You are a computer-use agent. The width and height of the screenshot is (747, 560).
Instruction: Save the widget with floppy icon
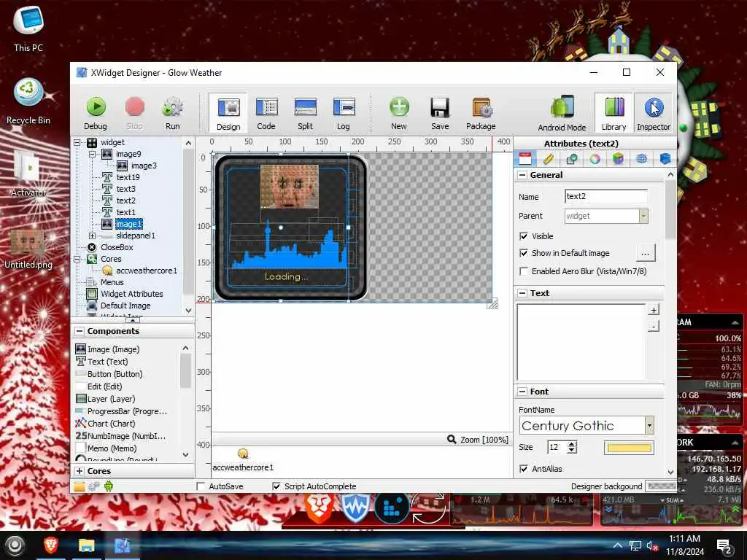point(440,113)
